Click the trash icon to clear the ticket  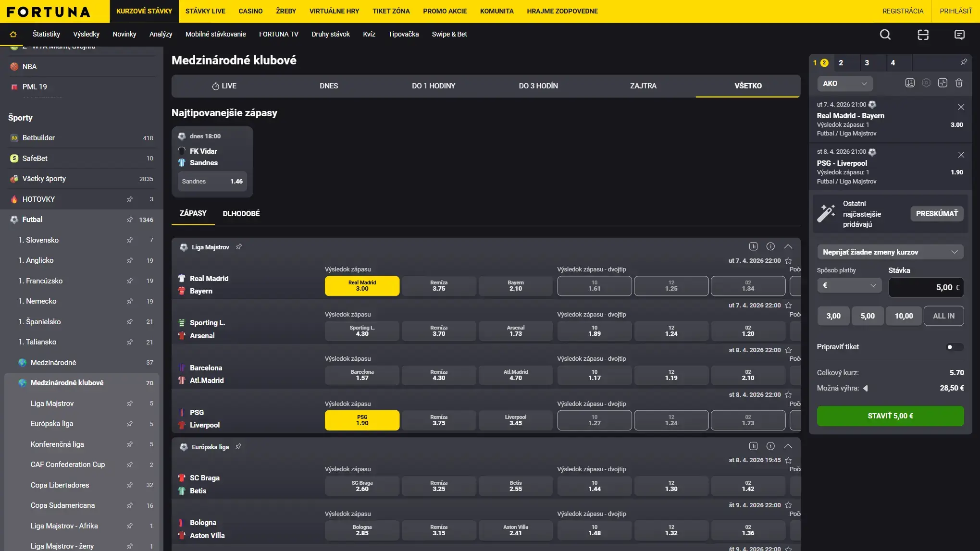click(x=959, y=83)
